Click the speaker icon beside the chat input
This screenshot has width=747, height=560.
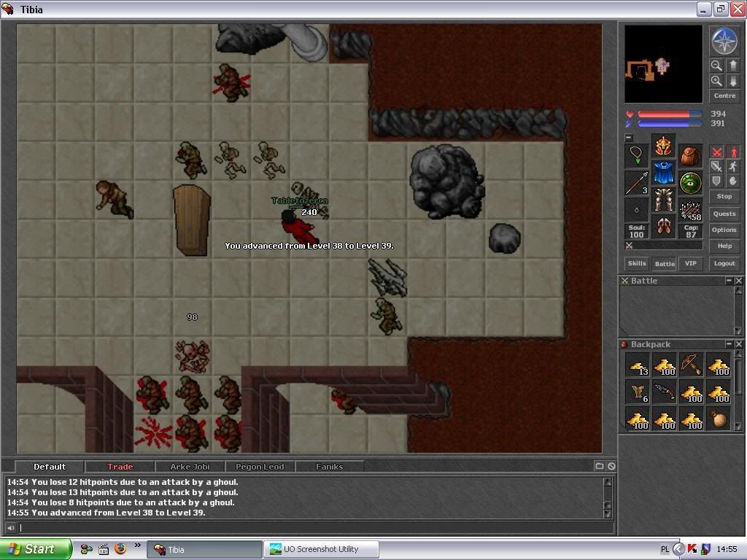pyautogui.click(x=10, y=528)
